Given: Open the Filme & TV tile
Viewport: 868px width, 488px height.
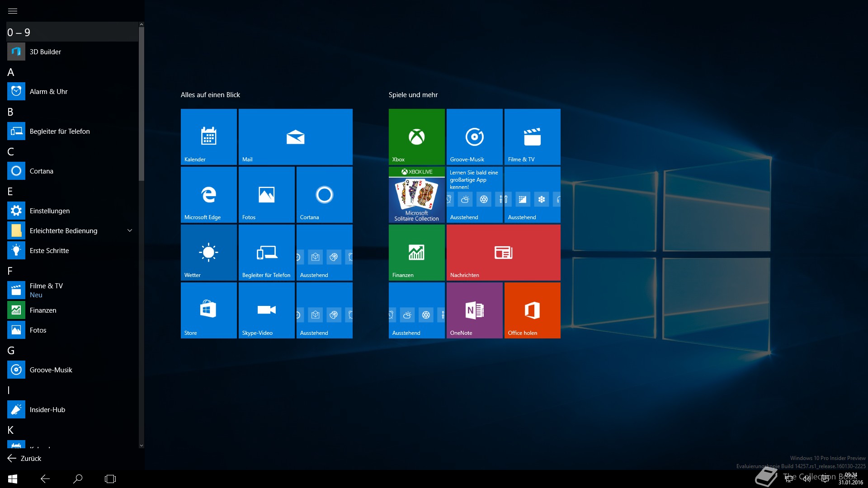Looking at the screenshot, I should [533, 137].
